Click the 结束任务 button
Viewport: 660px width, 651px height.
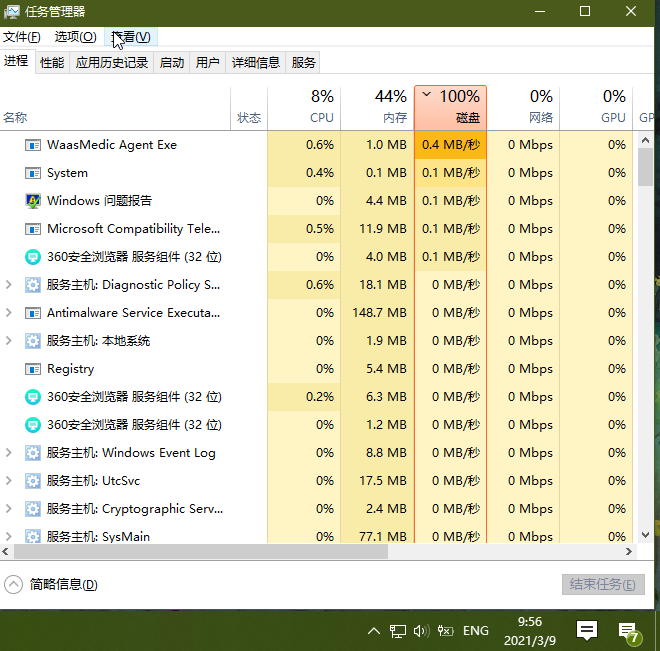coord(603,585)
